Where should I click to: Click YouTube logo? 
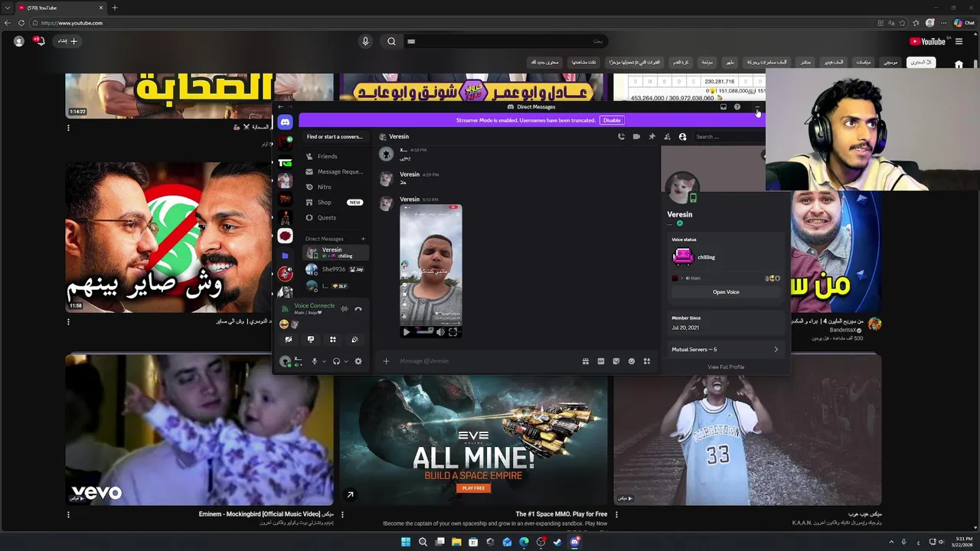click(x=927, y=41)
